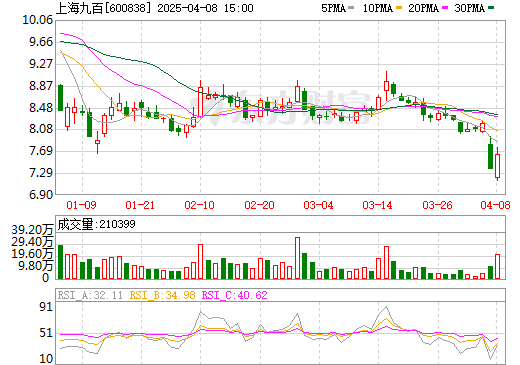Select the 03-14 date axis label
The width and height of the screenshot is (520, 365).
coord(377,205)
